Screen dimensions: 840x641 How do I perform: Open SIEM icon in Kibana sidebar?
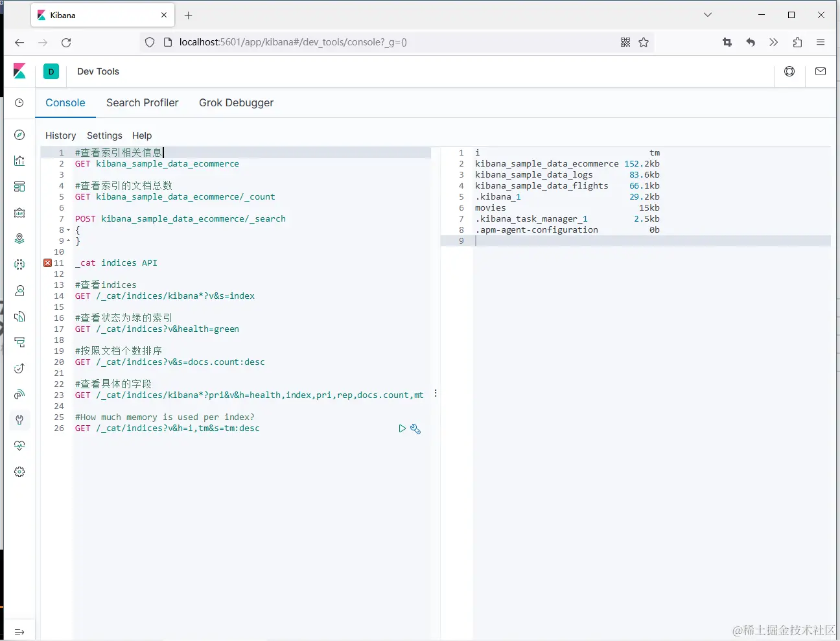[x=19, y=394]
